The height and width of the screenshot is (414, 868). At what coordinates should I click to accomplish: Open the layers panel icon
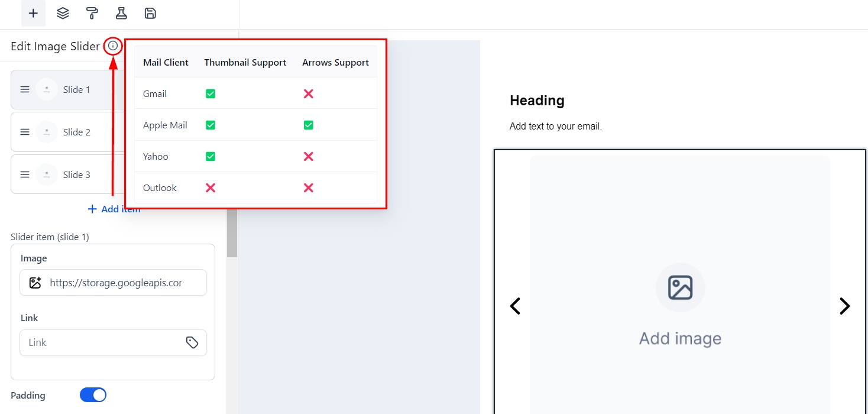click(63, 13)
